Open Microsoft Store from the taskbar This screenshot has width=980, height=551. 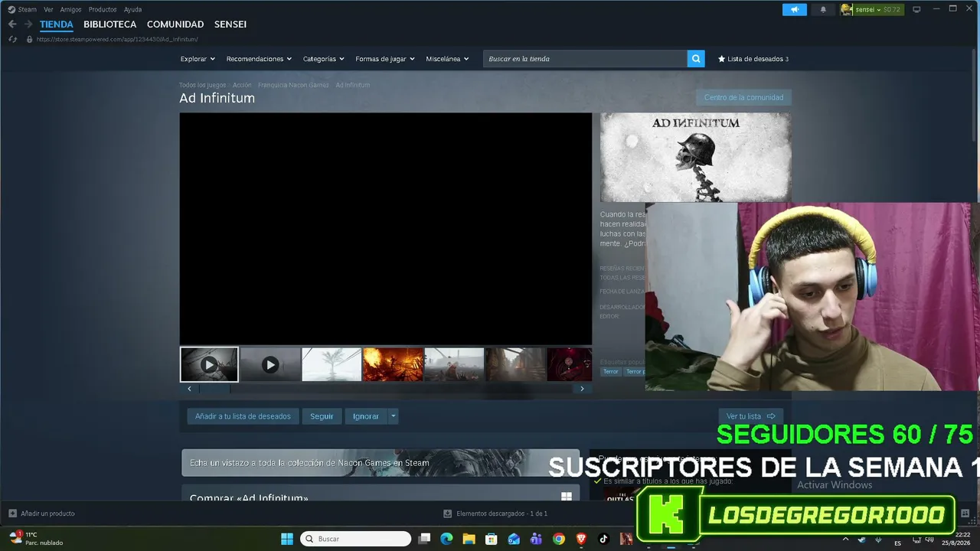492,539
